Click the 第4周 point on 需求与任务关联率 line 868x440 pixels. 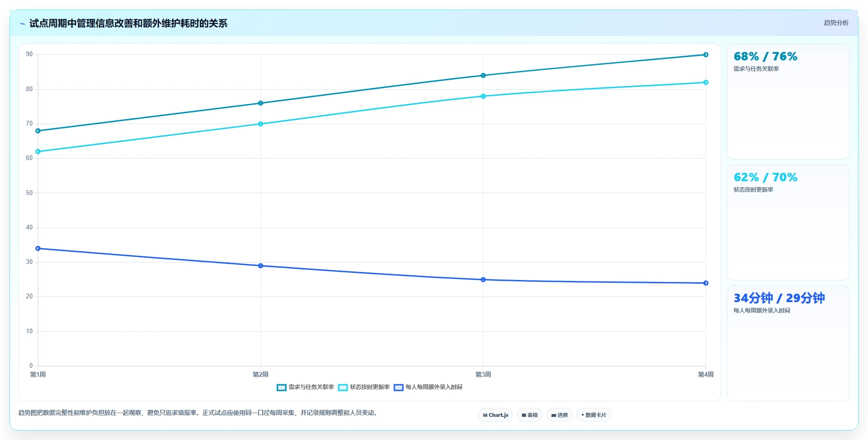pos(706,55)
